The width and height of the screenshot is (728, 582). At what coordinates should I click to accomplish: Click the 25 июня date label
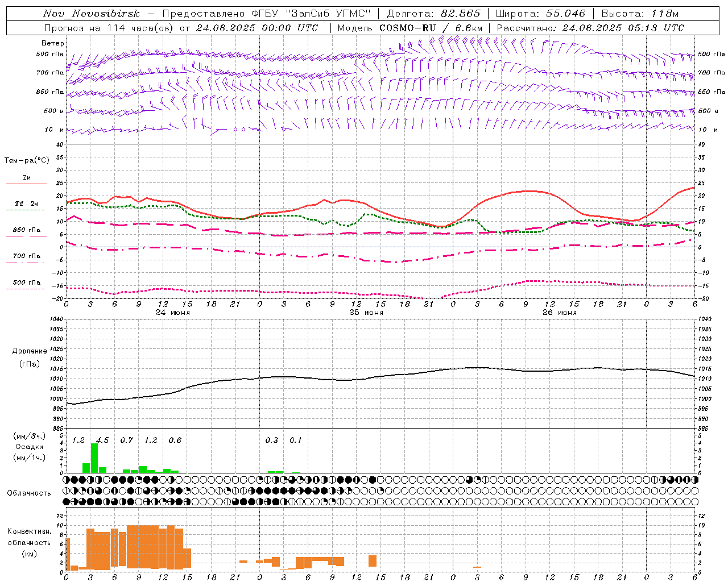coord(366,313)
